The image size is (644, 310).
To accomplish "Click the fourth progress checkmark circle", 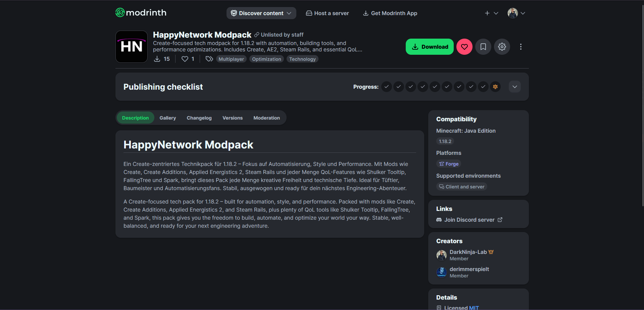I will (x=423, y=87).
